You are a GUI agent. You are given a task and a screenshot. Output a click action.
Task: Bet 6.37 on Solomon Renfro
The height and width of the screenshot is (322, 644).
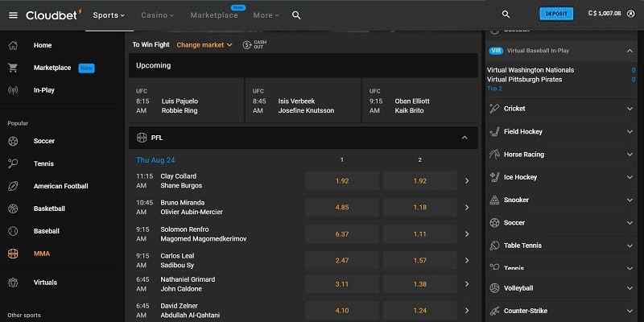coord(341,234)
